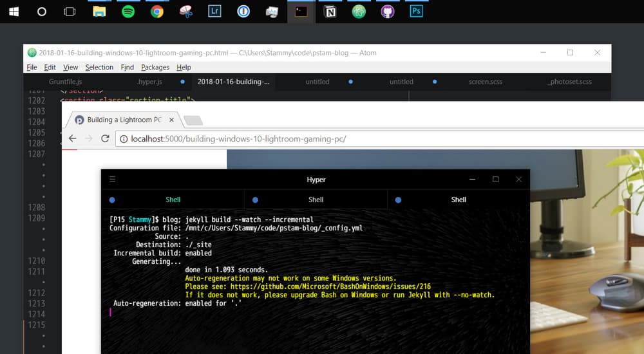Image resolution: width=644 pixels, height=354 pixels.
Task: Select the first Shell tab in Hyper
Action: point(173,200)
